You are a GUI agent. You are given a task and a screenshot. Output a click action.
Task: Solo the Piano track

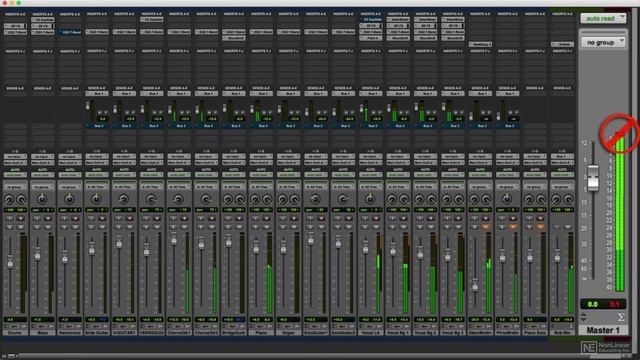coord(256,227)
